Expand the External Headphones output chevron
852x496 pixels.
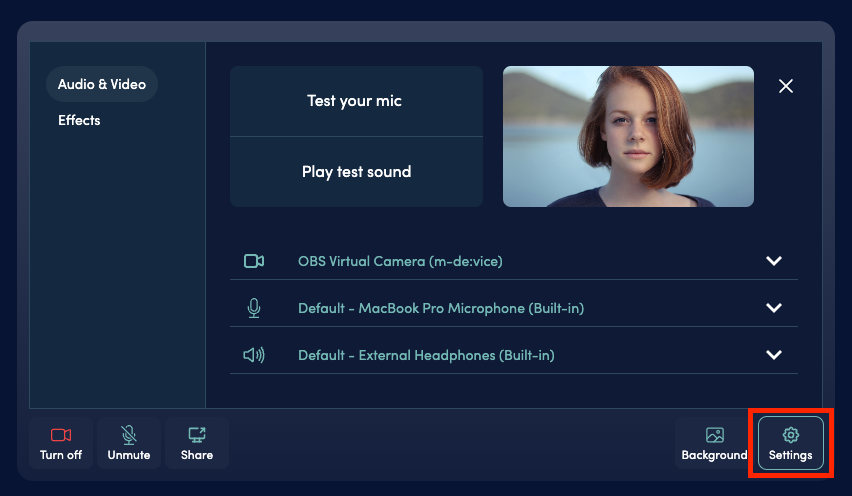773,355
